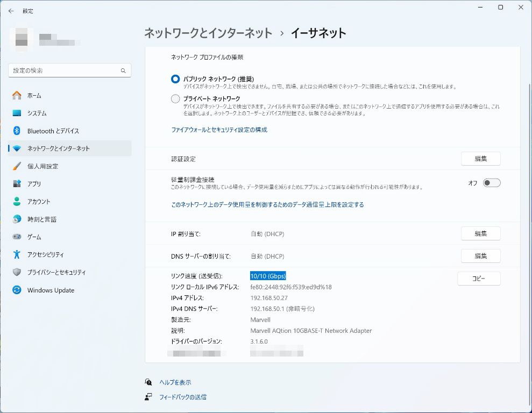Image resolution: width=532 pixels, height=413 pixels.
Task: Click ネットワークとインターネット breadcrumb in header
Action: tap(208, 33)
